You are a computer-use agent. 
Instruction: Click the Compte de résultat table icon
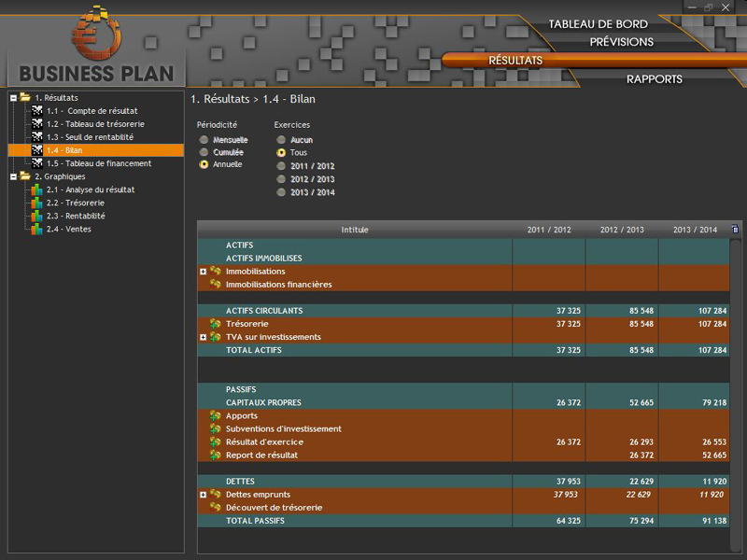pos(37,110)
